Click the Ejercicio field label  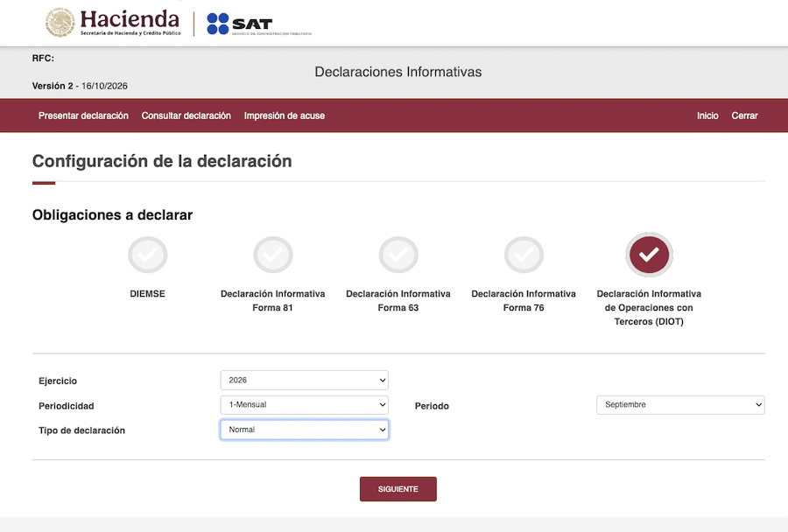pyautogui.click(x=58, y=381)
